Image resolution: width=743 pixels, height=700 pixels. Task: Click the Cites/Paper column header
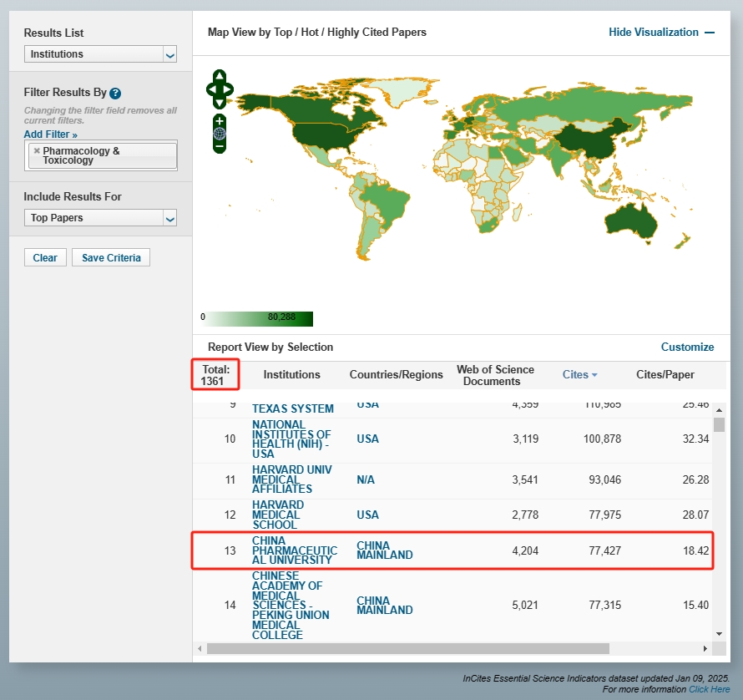click(665, 375)
